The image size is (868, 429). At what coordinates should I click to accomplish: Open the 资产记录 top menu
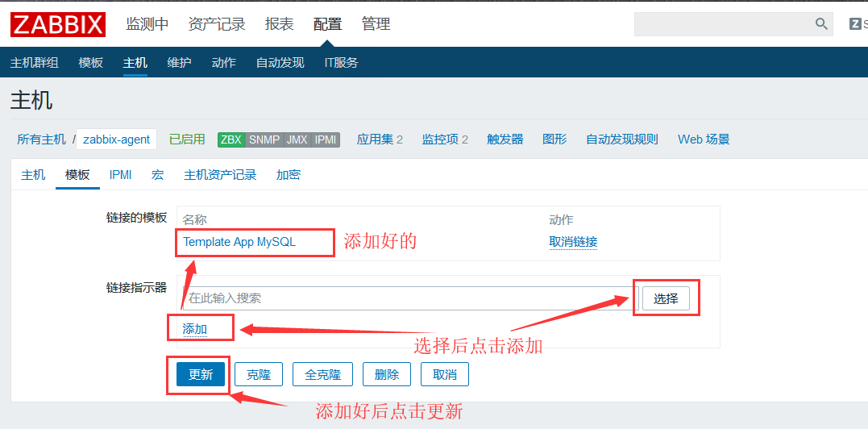(x=217, y=24)
